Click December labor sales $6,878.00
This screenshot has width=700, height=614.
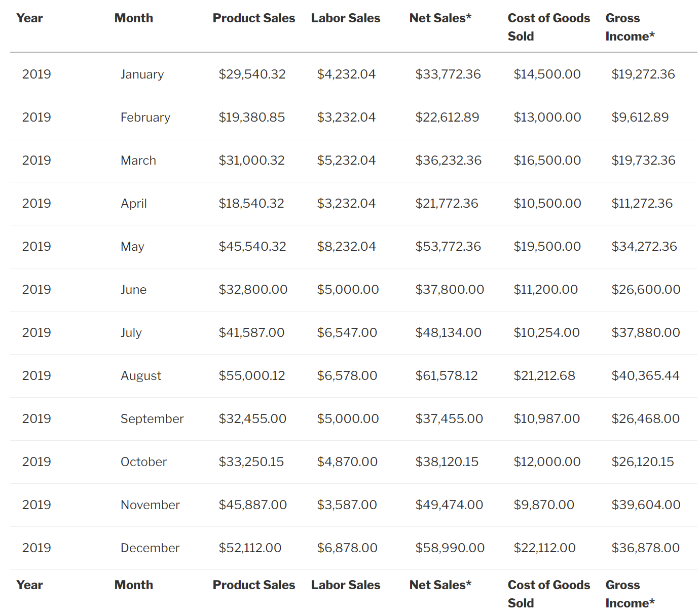pos(347,548)
